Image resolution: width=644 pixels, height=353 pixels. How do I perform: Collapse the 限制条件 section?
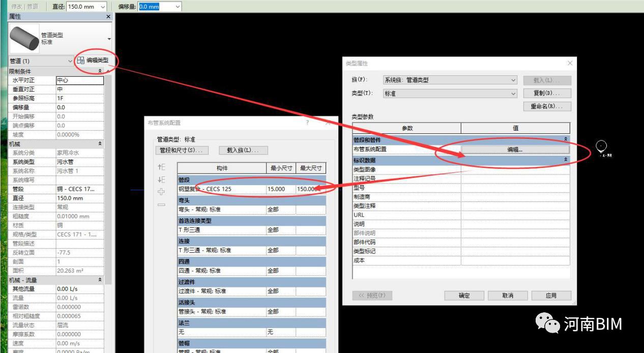[x=100, y=71]
